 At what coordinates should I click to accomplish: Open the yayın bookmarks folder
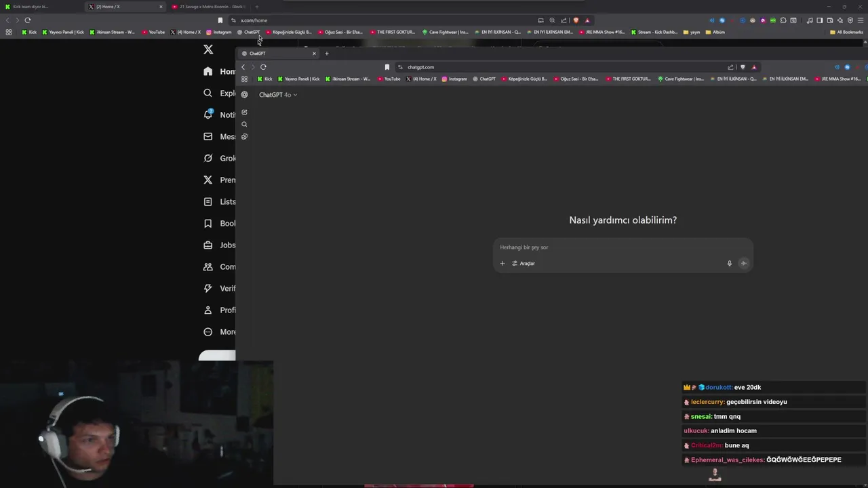692,32
